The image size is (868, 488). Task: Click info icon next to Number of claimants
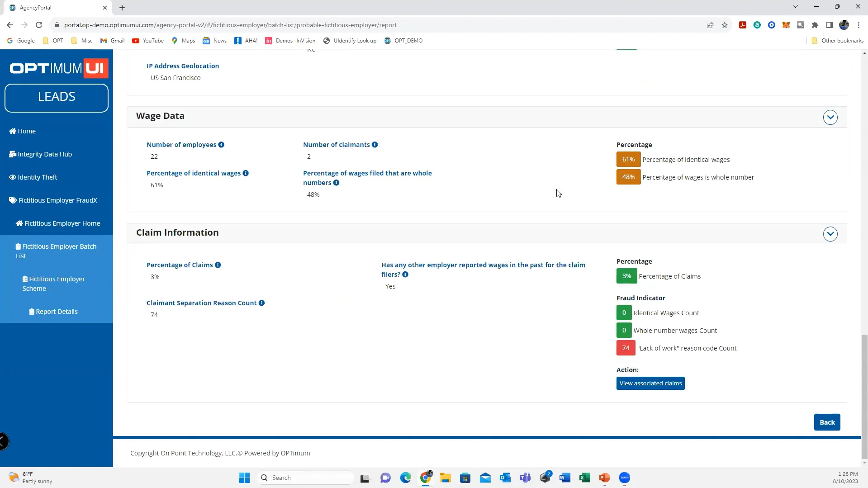point(375,145)
